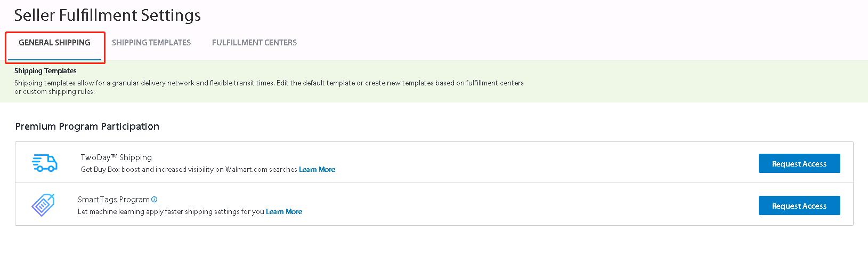Click the Premium Program Participation heading
Image resolution: width=868 pixels, height=253 pixels.
click(87, 127)
